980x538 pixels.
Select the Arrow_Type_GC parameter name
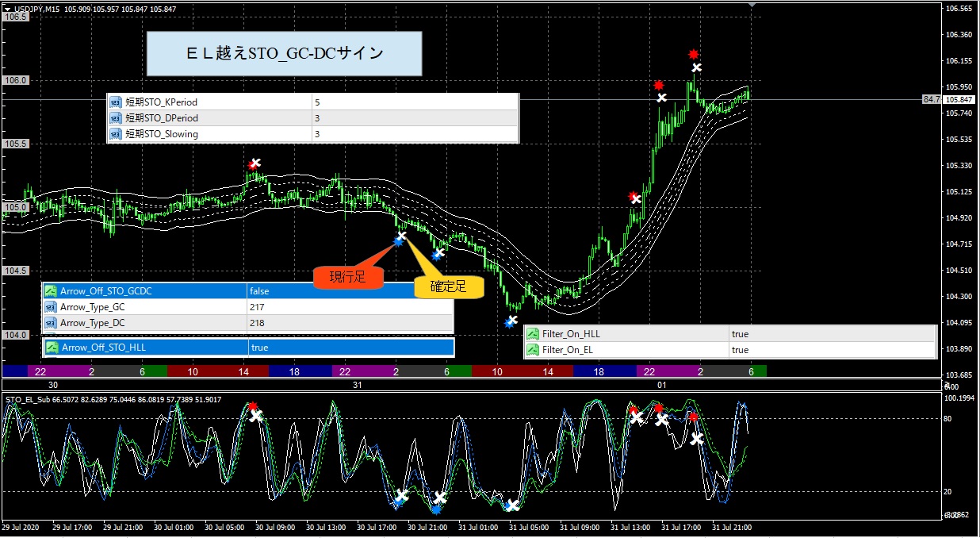pyautogui.click(x=93, y=307)
